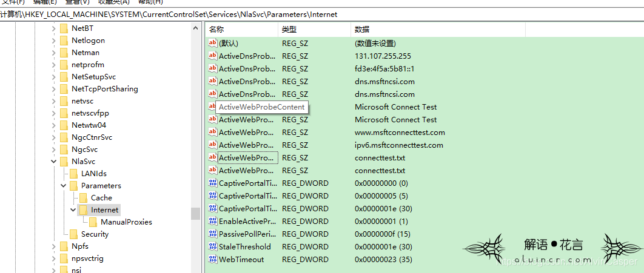The width and height of the screenshot is (644, 273).
Task: Click the LANIds folder icon
Action: point(73,173)
